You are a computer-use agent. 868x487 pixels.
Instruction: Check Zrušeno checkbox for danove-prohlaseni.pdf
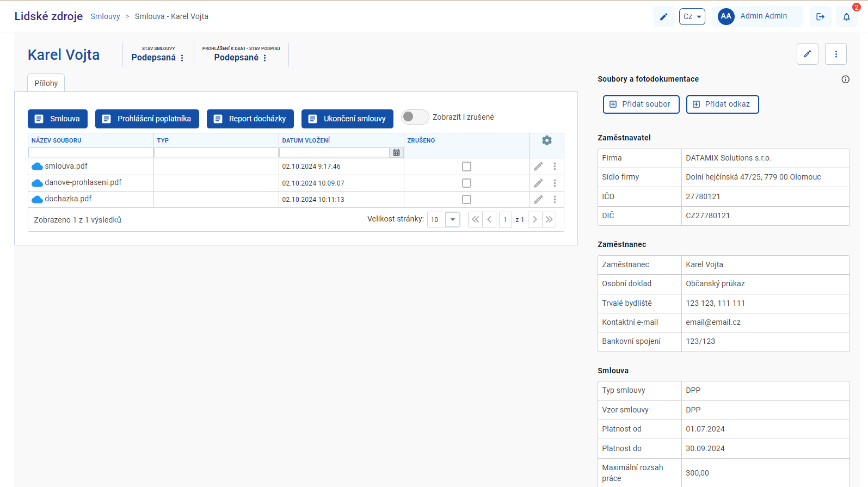pos(466,183)
